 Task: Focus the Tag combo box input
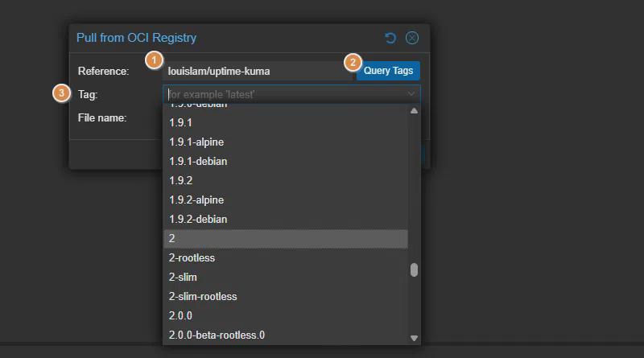[284, 94]
